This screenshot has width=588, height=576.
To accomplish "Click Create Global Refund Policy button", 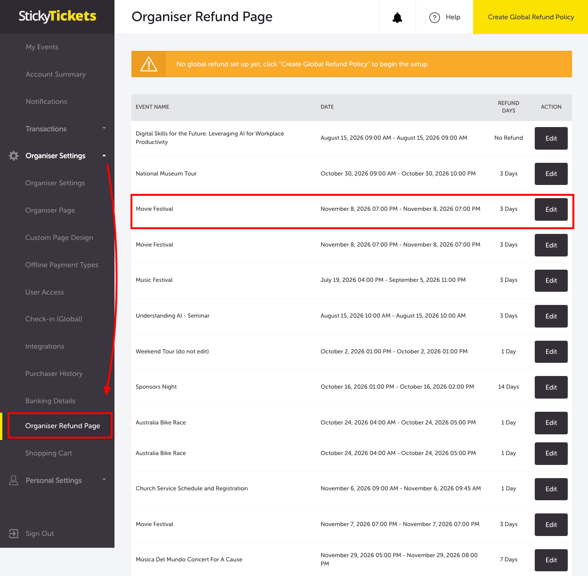I will [x=530, y=17].
